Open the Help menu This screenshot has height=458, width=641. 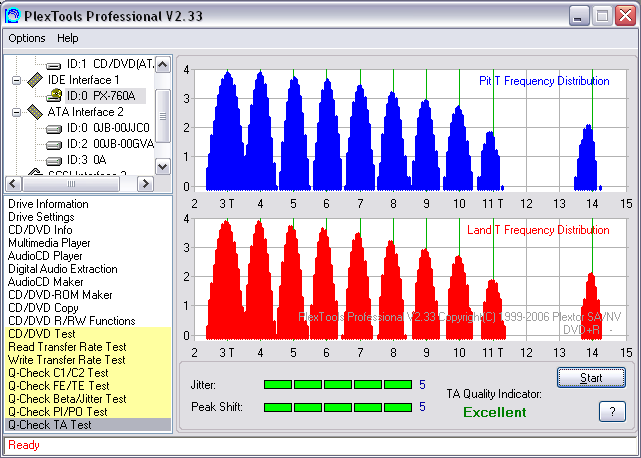[67, 38]
